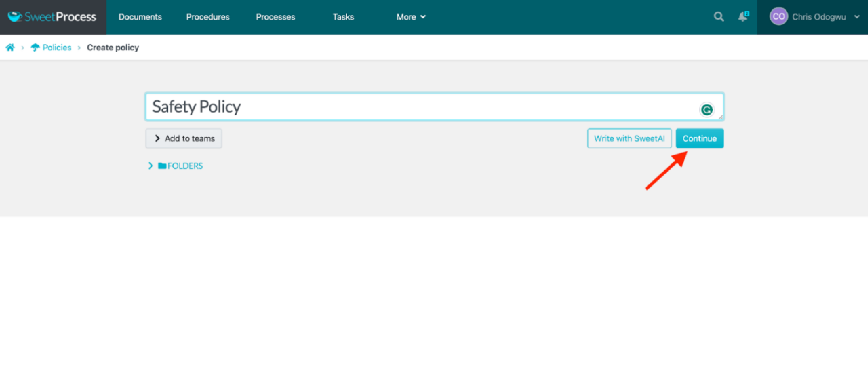
Task: Expand Add to teams section
Action: point(184,138)
